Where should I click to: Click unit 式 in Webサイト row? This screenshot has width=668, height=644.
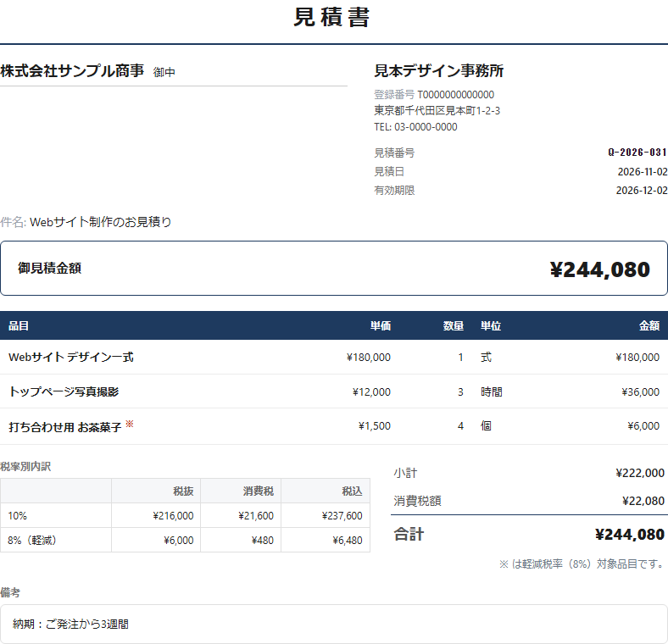486,358
